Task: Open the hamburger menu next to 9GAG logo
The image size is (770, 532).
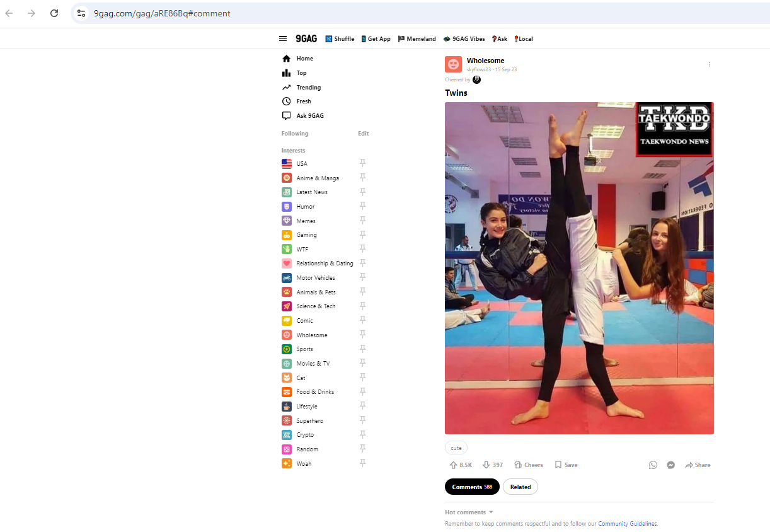Action: tap(283, 38)
